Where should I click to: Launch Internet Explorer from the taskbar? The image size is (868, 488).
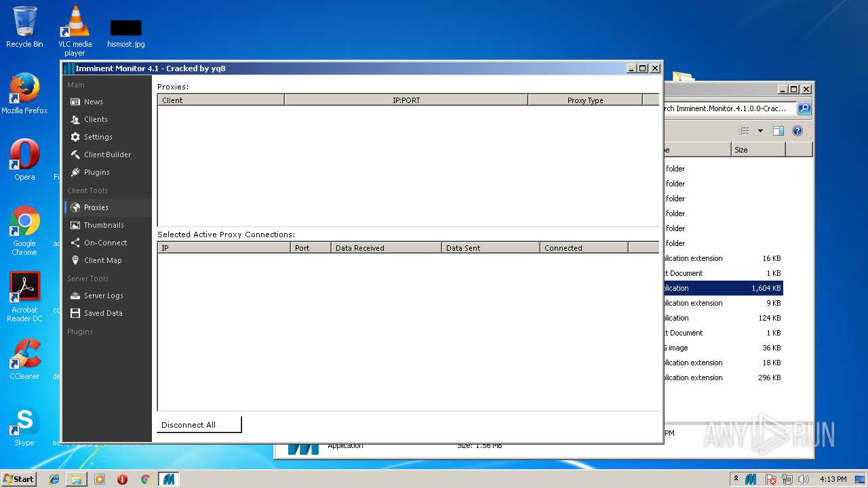[x=54, y=479]
